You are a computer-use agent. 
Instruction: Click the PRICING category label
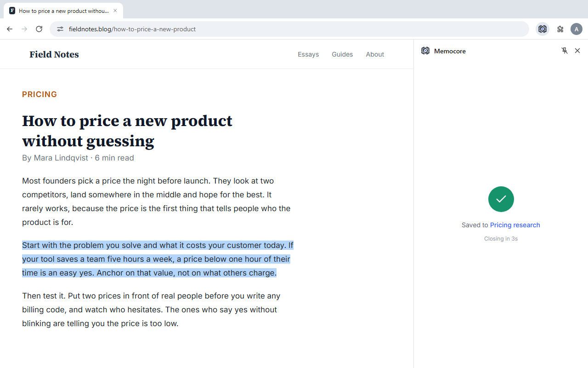[40, 94]
